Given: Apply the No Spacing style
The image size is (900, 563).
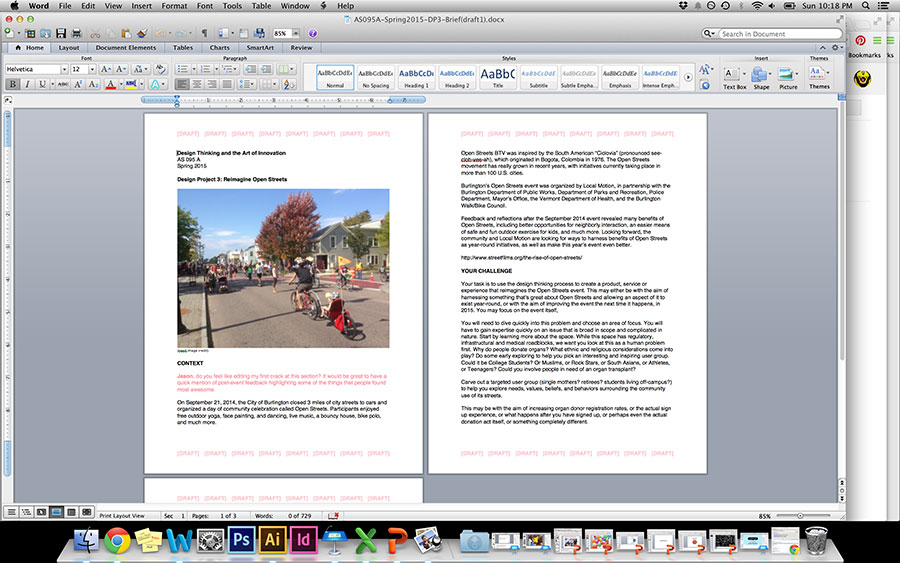Looking at the screenshot, I should tap(375, 77).
